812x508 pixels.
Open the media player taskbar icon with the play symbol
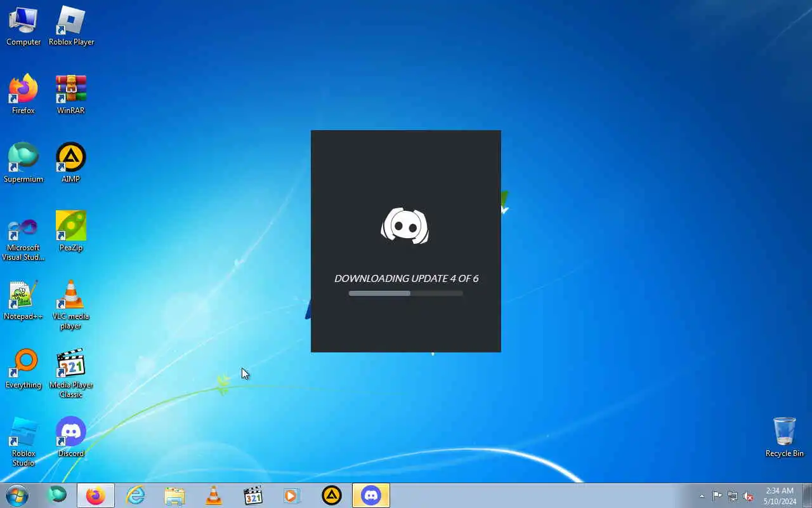(292, 495)
